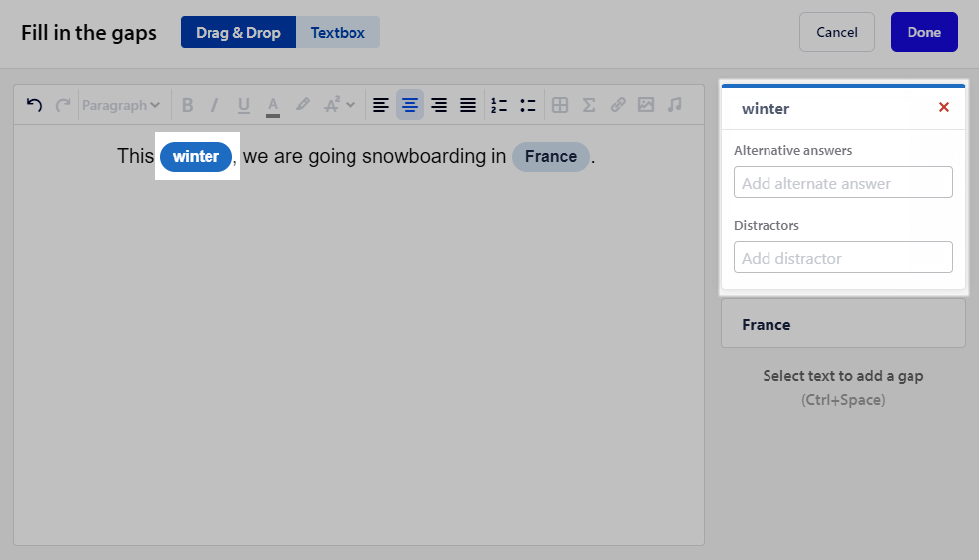Toggle bold formatting
Image resolution: width=979 pixels, height=560 pixels.
pyautogui.click(x=187, y=105)
